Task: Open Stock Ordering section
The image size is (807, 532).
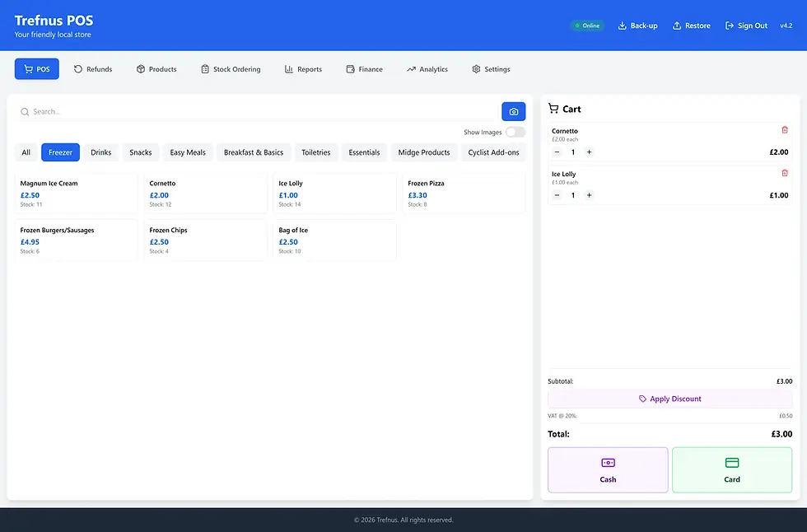Action: point(231,69)
